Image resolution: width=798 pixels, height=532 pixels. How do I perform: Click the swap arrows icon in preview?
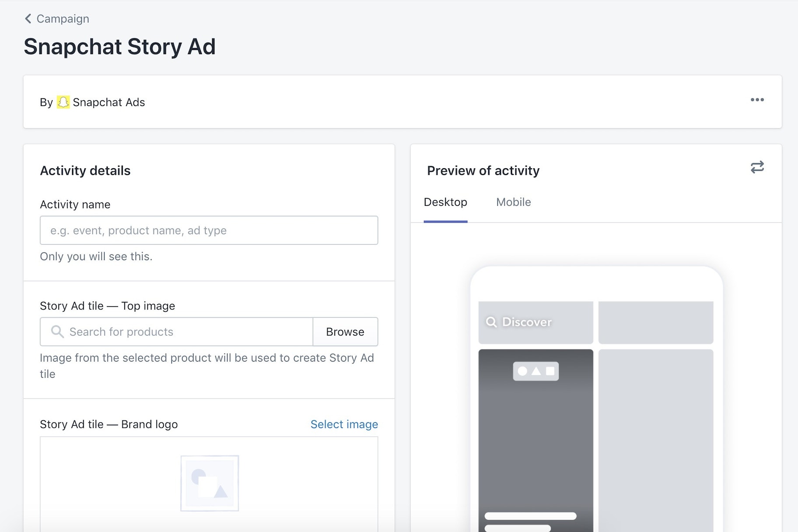point(757,167)
